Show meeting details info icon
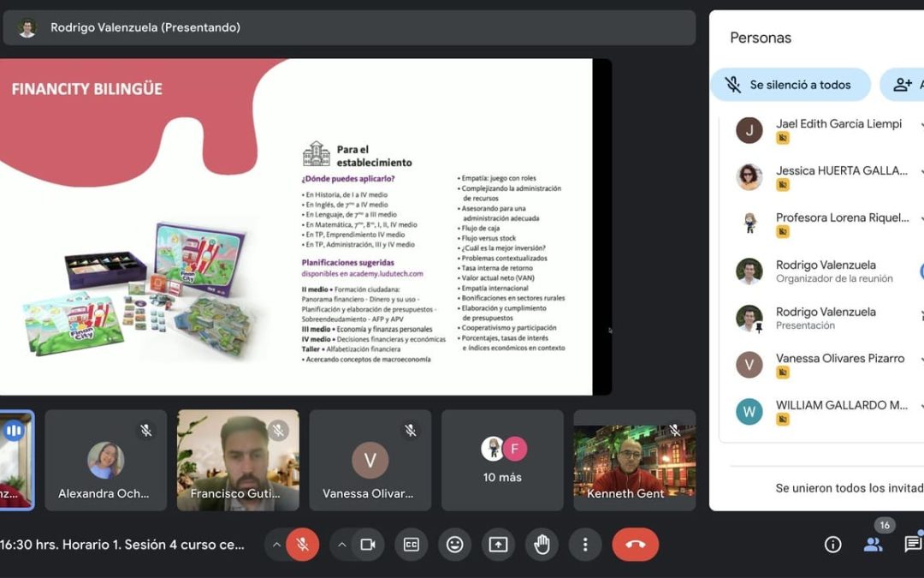Image resolution: width=924 pixels, height=578 pixels. tap(832, 544)
